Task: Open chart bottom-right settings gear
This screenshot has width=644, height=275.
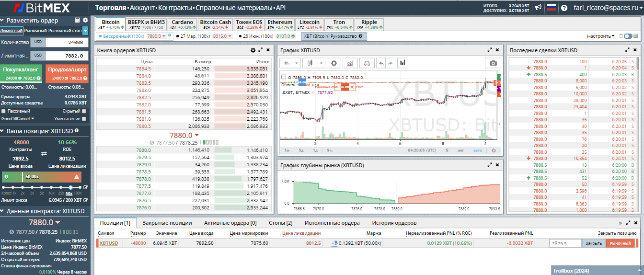Action: (494, 150)
